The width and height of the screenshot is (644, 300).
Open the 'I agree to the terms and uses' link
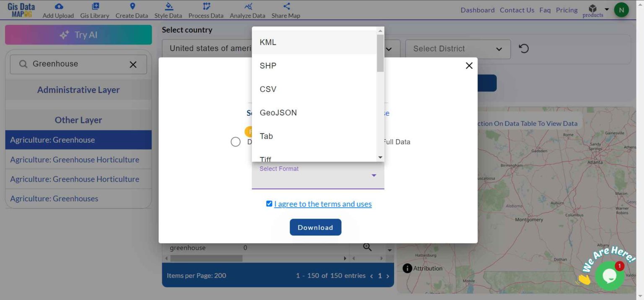tap(323, 204)
